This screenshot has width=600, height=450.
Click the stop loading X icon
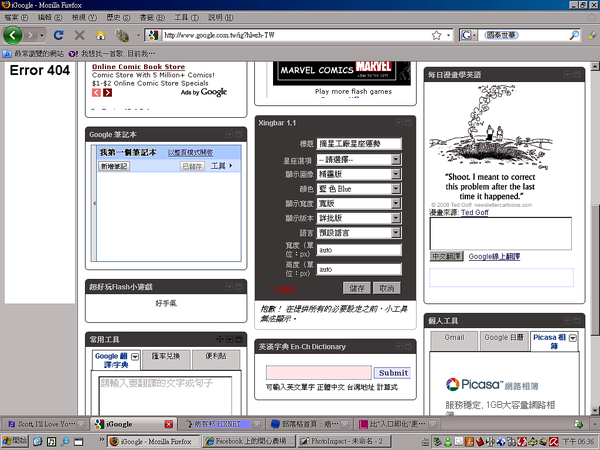tap(80, 35)
